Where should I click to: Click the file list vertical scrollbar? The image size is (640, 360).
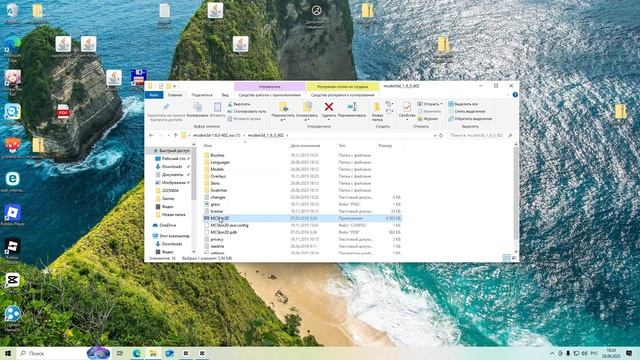pos(516,193)
